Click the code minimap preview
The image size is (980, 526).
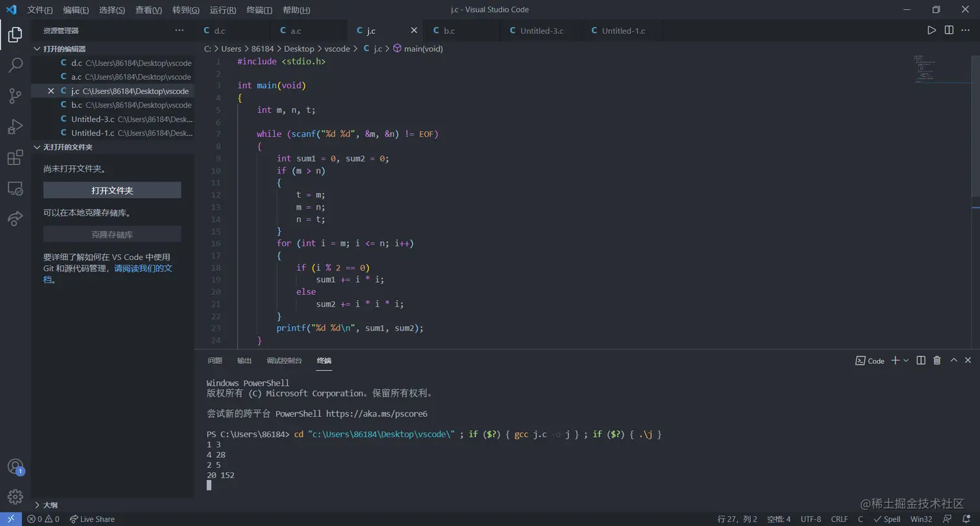coord(925,69)
